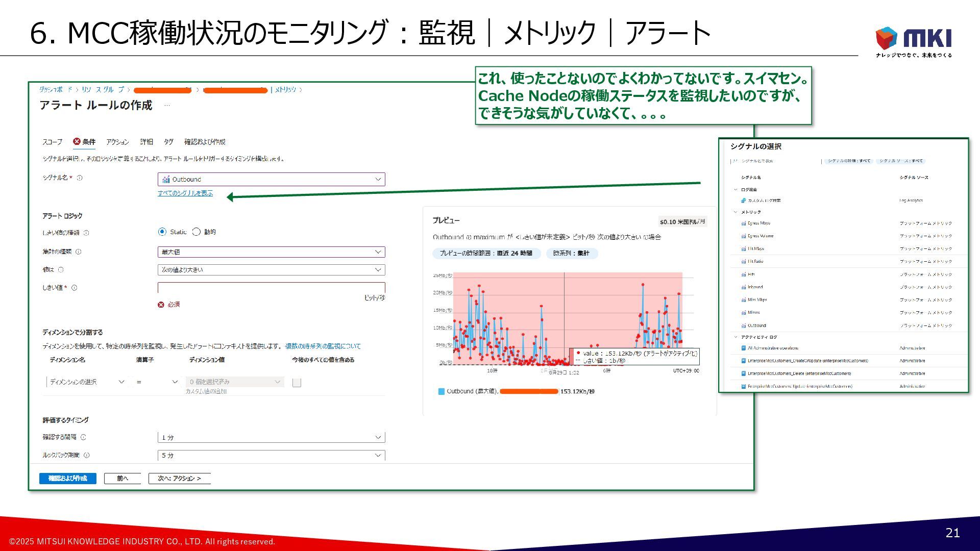Switch to the スコープ tab
The image size is (980, 551).
pos(52,142)
